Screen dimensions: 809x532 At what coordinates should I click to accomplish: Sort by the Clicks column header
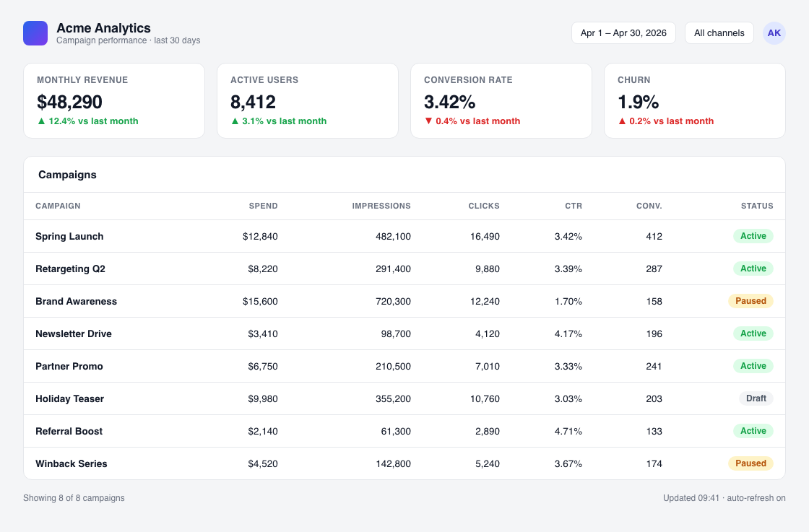(x=484, y=206)
